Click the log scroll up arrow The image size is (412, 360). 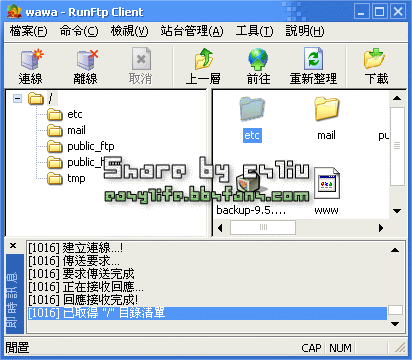(395, 250)
